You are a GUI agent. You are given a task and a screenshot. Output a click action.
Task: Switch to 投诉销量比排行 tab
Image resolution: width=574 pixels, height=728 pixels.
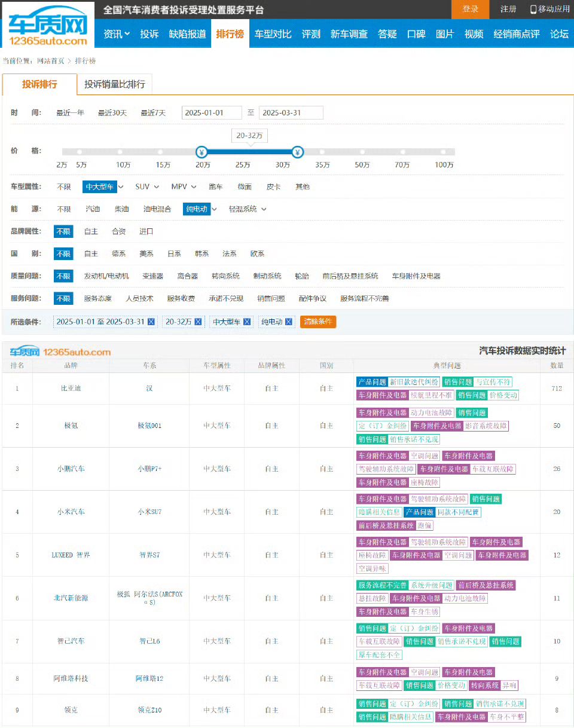click(x=115, y=84)
